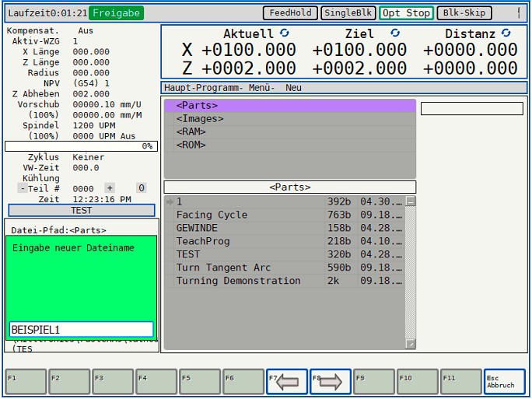Screen dimensions: 532x399
Task: Select the TeachProg file
Action: 285,241
